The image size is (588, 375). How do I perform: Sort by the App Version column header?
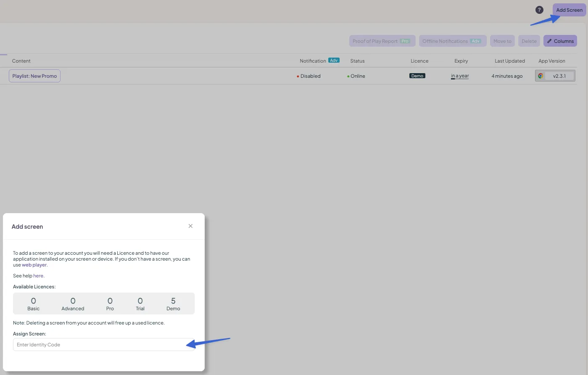pyautogui.click(x=552, y=61)
